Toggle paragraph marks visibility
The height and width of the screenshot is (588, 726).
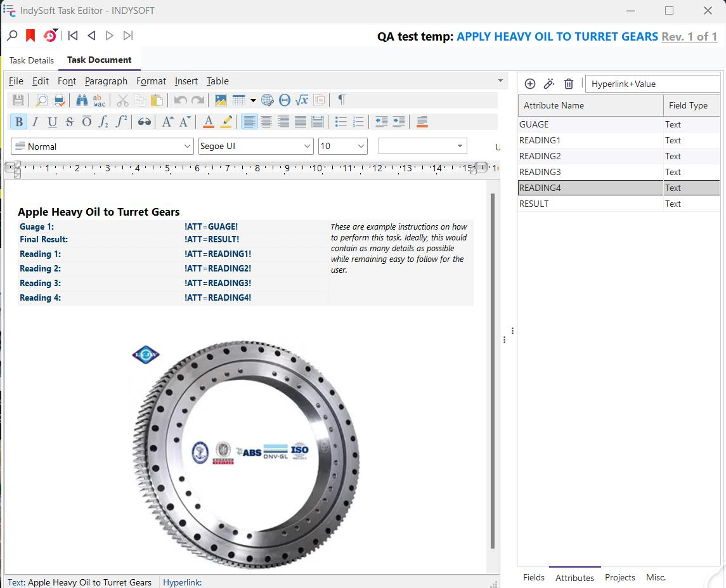[342, 100]
